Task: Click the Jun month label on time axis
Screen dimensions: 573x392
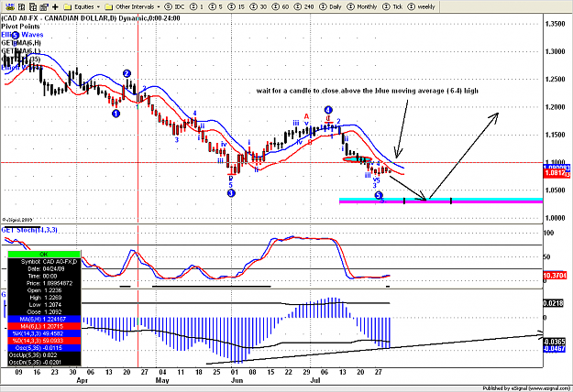Action: 237,380
